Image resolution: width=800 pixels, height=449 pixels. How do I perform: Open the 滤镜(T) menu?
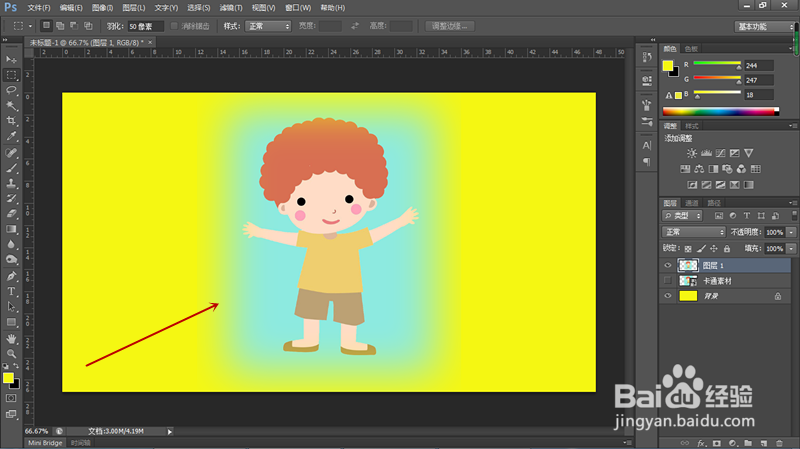[231, 8]
